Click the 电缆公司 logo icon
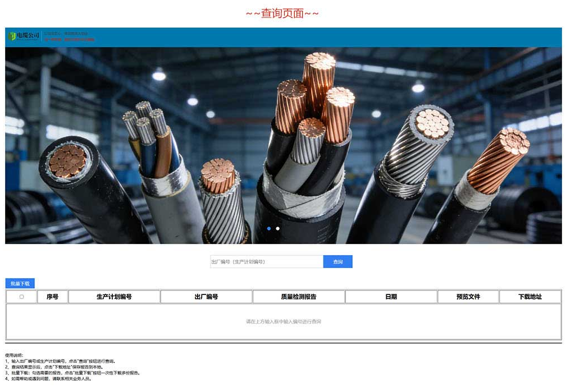 click(x=12, y=36)
